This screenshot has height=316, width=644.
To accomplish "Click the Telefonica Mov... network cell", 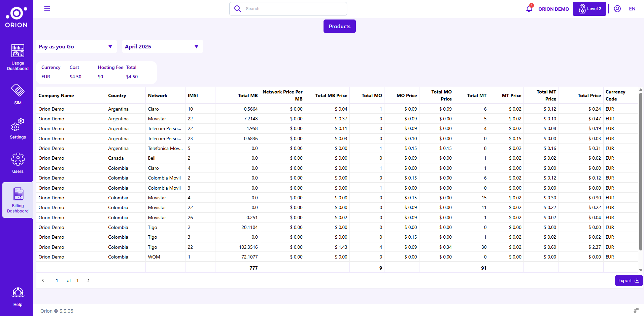I will pos(165,148).
